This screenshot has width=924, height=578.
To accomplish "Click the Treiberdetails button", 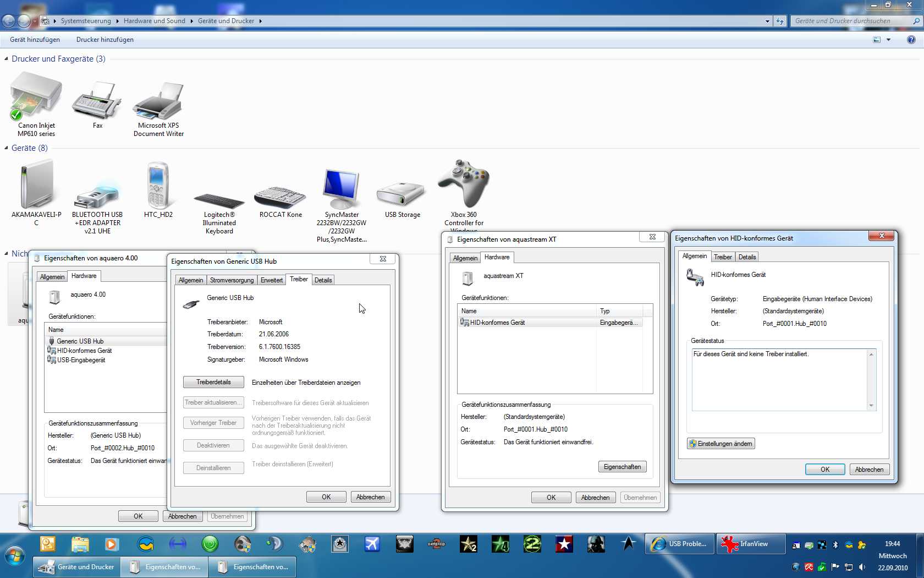I will [x=213, y=382].
